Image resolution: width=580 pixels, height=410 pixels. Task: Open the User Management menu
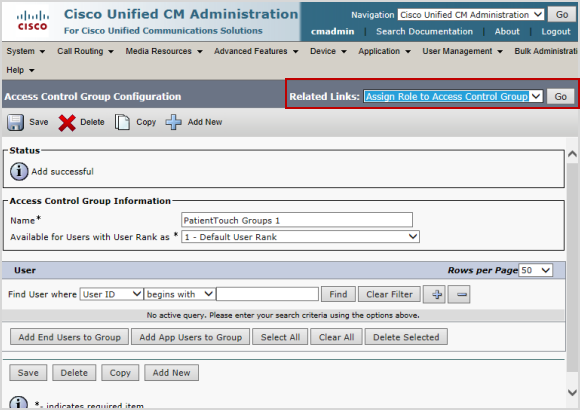[462, 51]
